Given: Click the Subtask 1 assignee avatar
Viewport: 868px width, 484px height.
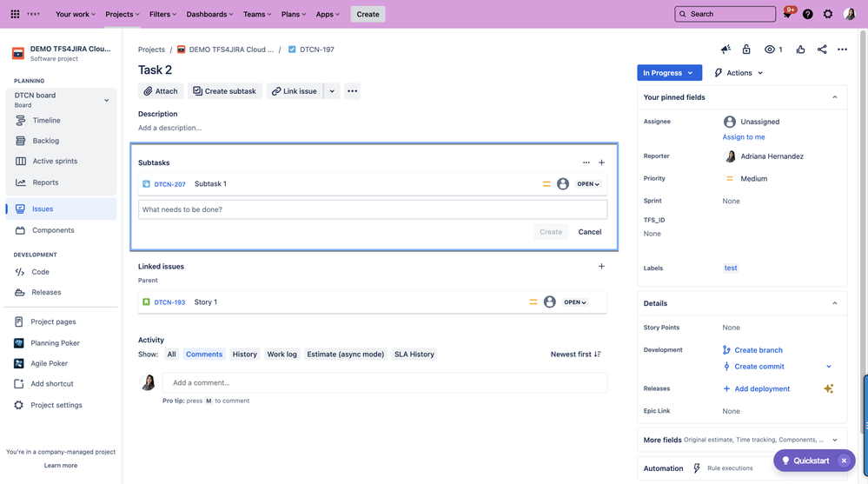Looking at the screenshot, I should tap(563, 184).
